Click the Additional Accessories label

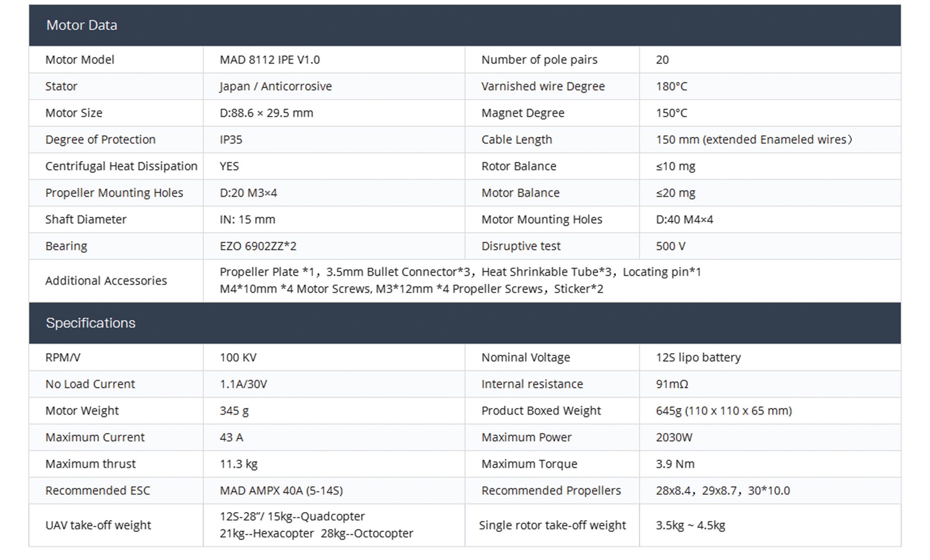coord(106,281)
